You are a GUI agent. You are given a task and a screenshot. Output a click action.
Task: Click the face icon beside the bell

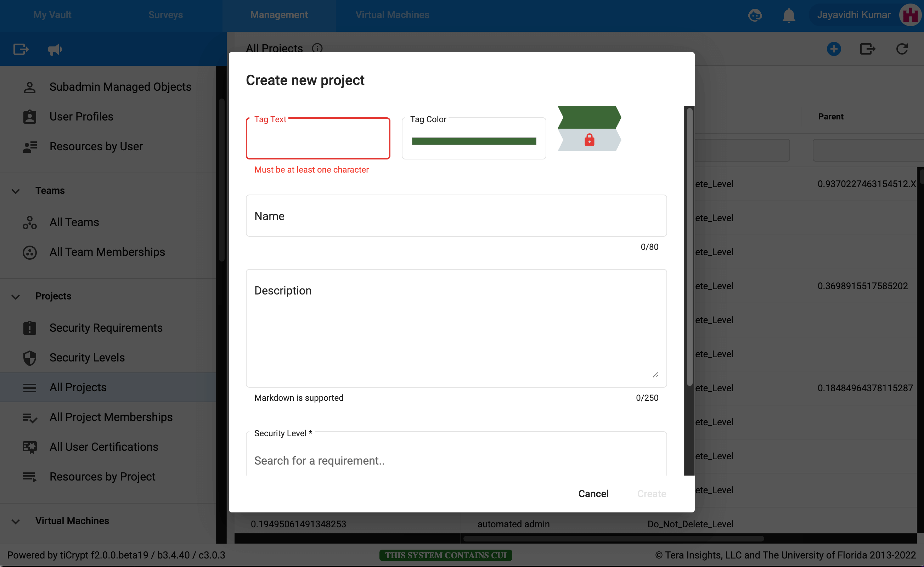click(755, 15)
